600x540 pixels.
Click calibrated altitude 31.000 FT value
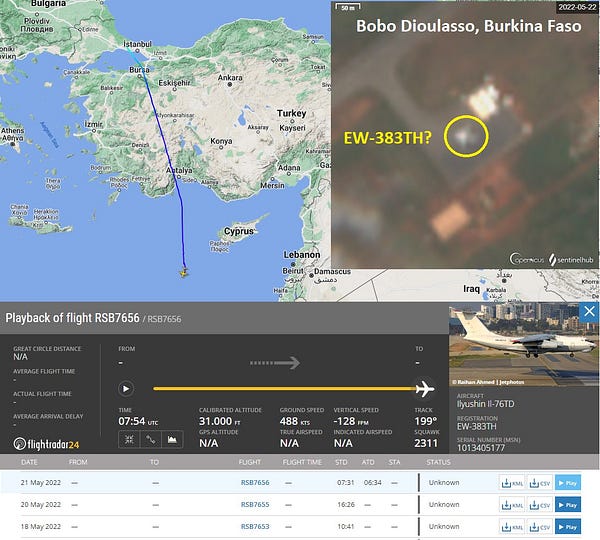tap(220, 421)
